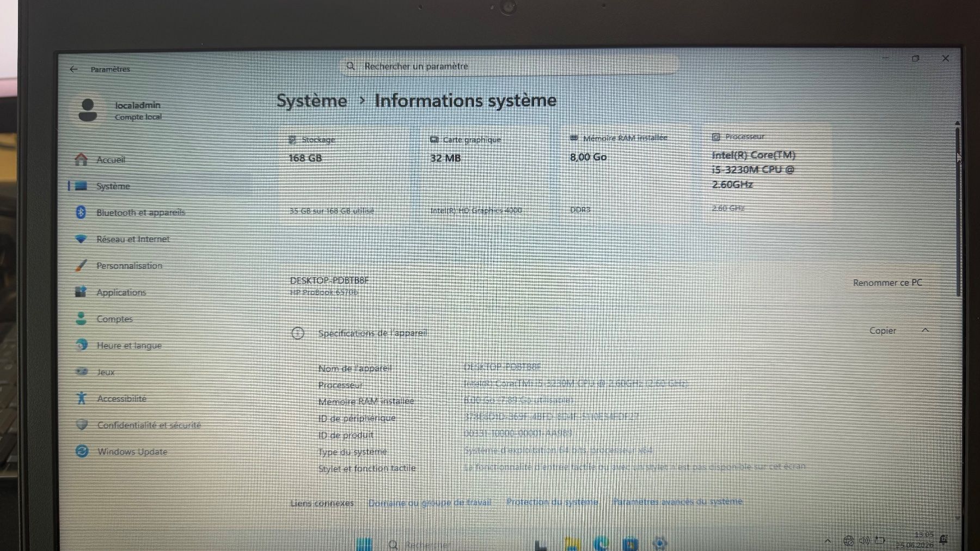Click the Heure et langue globe icon
This screenshot has width=980, height=551.
click(82, 345)
